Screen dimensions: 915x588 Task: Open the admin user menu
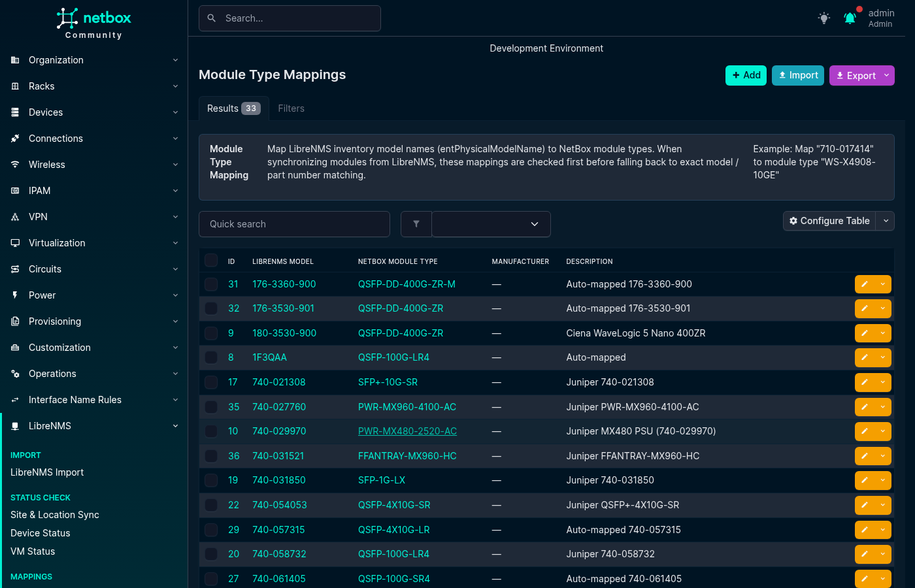pyautogui.click(x=881, y=18)
